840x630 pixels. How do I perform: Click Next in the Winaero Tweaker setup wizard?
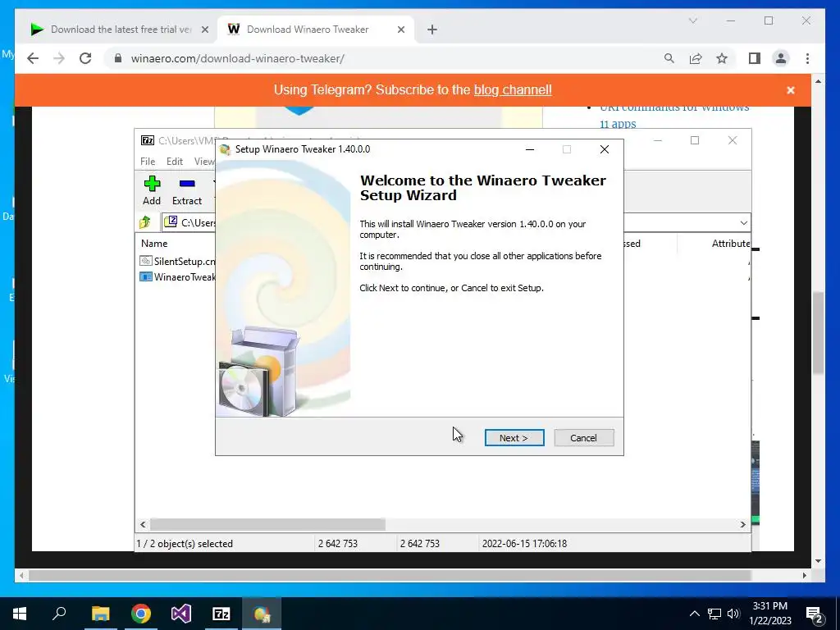(x=514, y=438)
